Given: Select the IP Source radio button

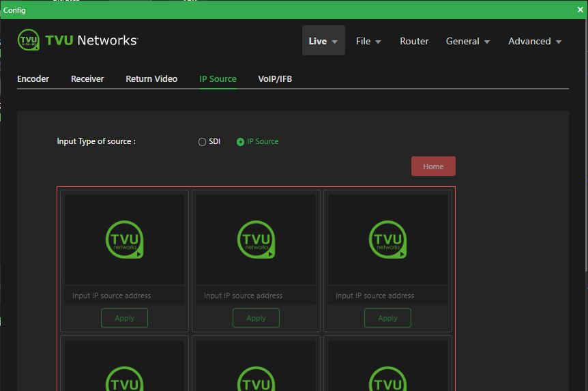Looking at the screenshot, I should pyautogui.click(x=240, y=142).
